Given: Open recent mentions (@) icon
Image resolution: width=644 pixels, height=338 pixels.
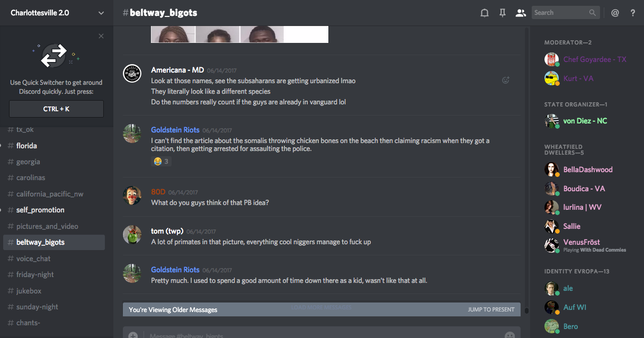Looking at the screenshot, I should [615, 13].
